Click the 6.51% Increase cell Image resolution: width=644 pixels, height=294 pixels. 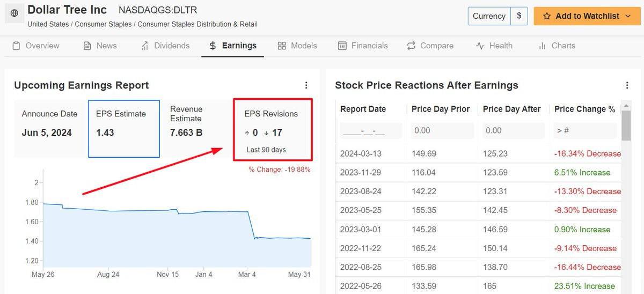tap(582, 172)
